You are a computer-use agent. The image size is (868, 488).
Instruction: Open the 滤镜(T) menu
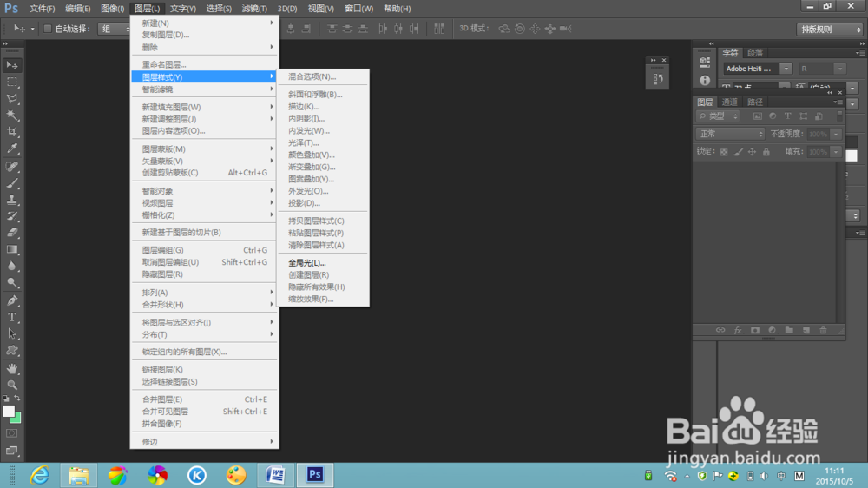pyautogui.click(x=254, y=9)
